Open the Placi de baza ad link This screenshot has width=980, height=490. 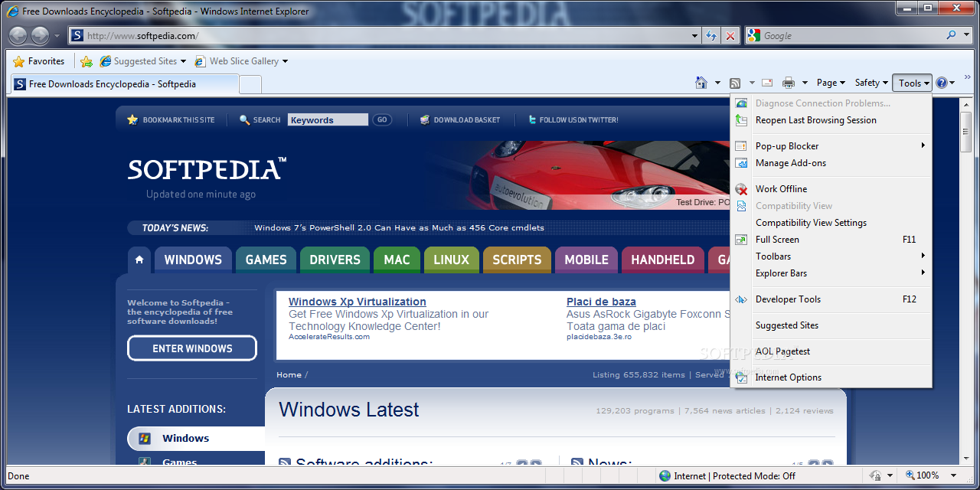[x=601, y=302]
